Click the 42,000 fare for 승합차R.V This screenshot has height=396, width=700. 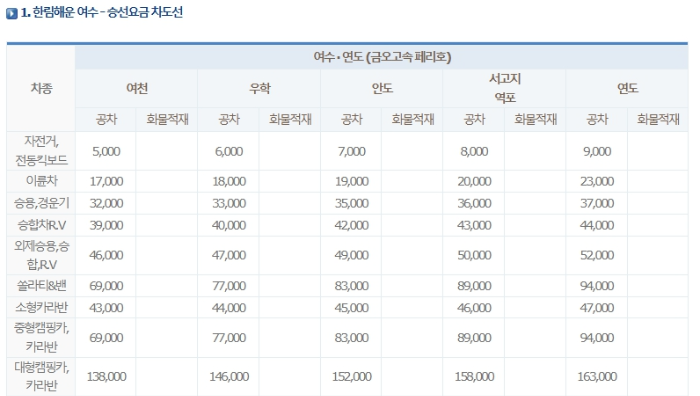pyautogui.click(x=351, y=225)
